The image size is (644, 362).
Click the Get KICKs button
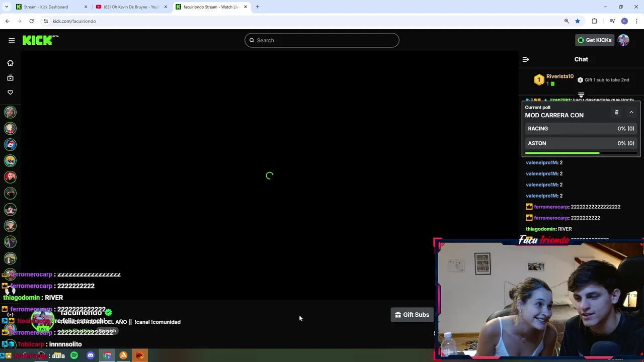pos(595,40)
